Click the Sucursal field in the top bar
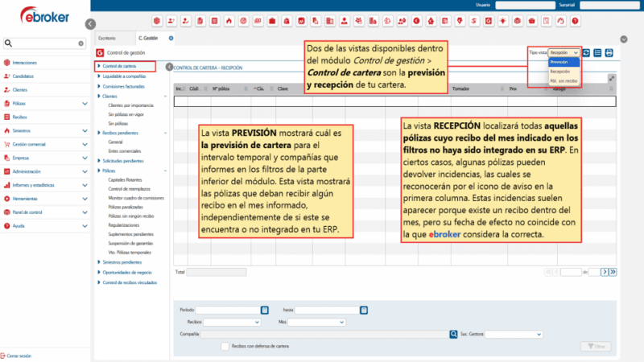Image resolution: width=644 pixels, height=362 pixels. 610,5
